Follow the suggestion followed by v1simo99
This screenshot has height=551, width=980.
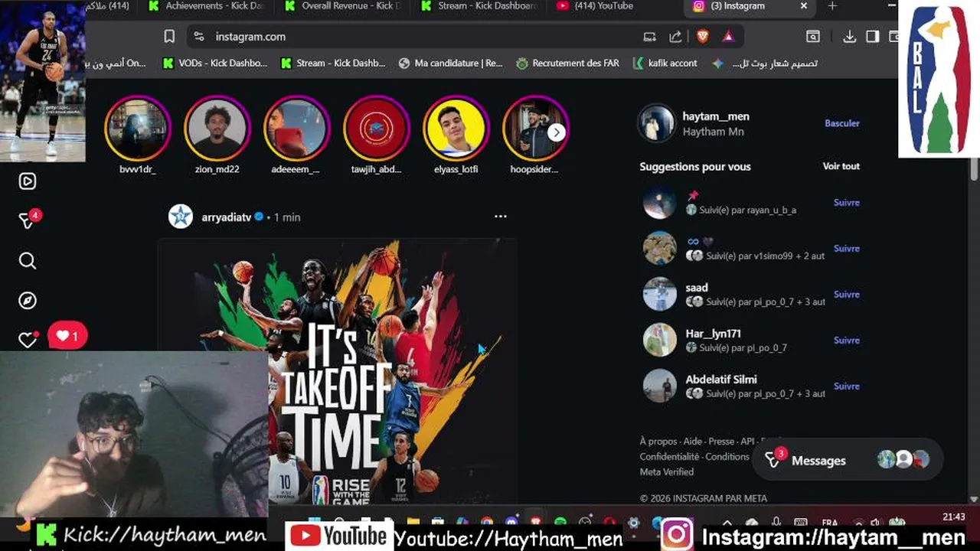click(x=847, y=249)
